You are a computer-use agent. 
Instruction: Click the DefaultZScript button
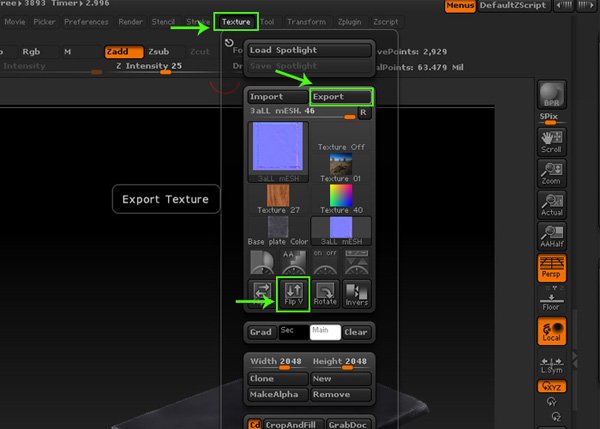click(513, 5)
